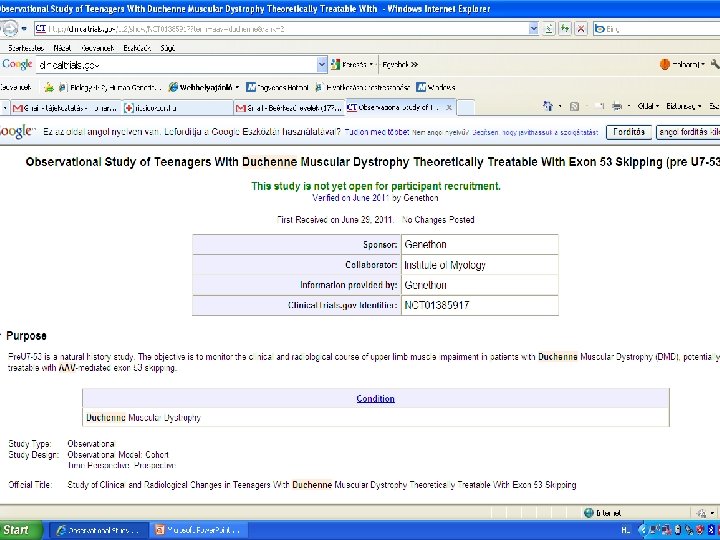Click the Google logo on translation bar

(17, 132)
